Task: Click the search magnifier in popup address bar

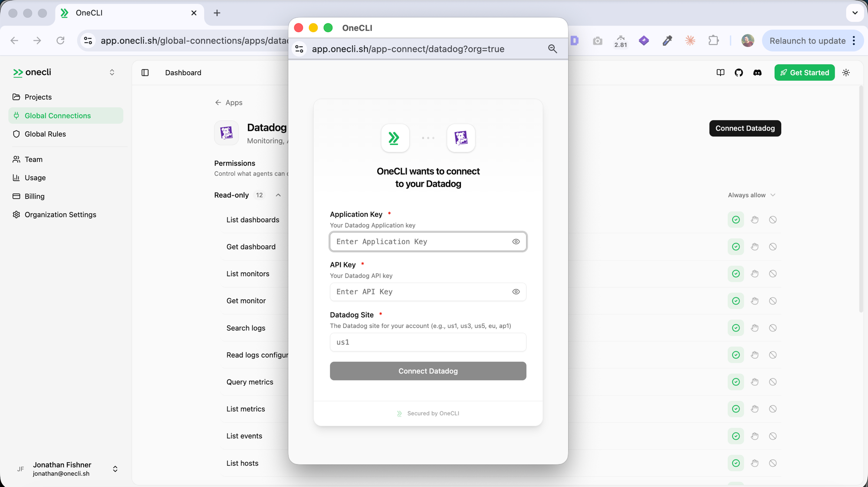Action: (x=552, y=49)
